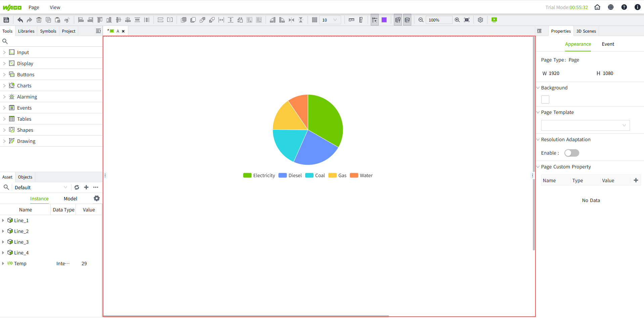Viewport: 644px width, 318px height.
Task: Undo the last action
Action: [x=20, y=20]
